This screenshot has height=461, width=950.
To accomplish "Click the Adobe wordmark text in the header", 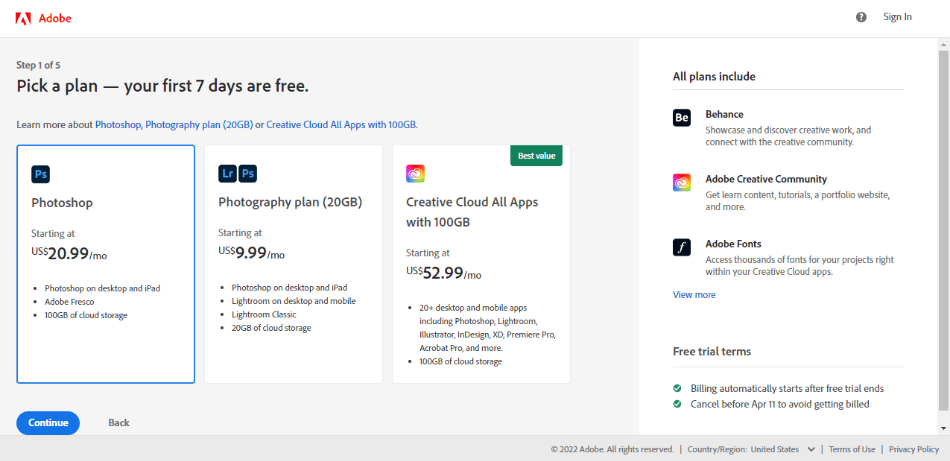I will click(55, 18).
